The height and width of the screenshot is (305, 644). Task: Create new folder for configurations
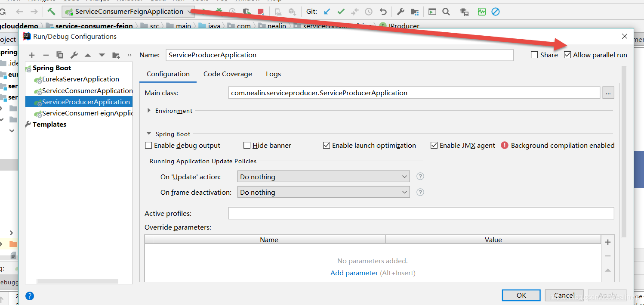116,55
